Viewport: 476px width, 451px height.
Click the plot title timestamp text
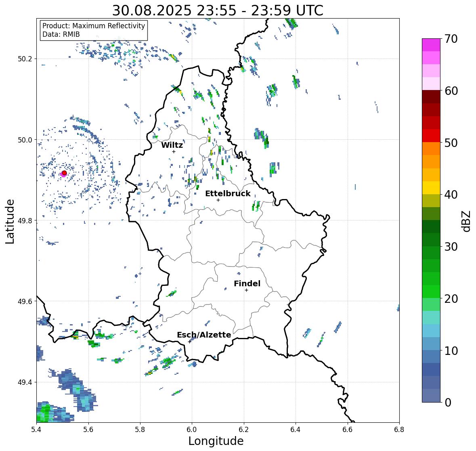tap(218, 10)
